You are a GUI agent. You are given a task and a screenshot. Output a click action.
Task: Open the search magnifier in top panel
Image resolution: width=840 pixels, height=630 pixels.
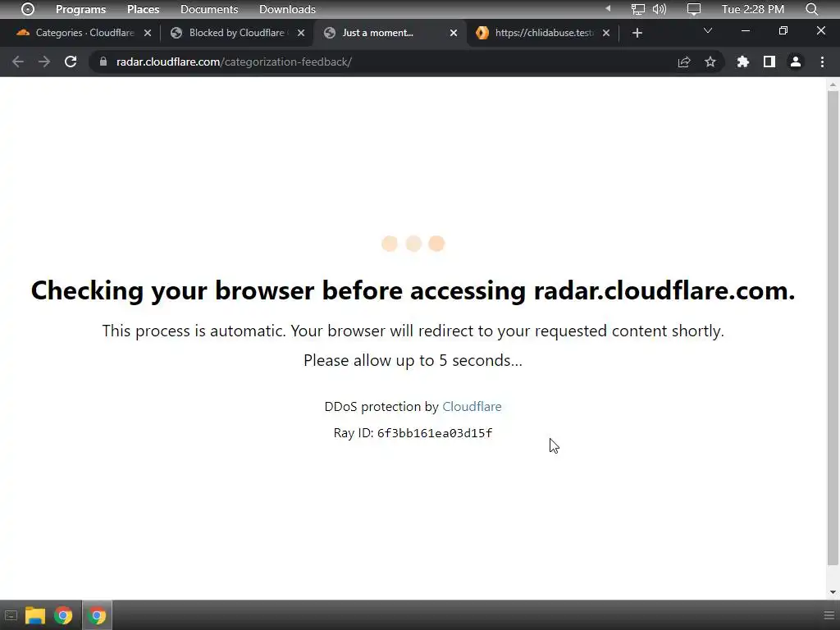[812, 9]
